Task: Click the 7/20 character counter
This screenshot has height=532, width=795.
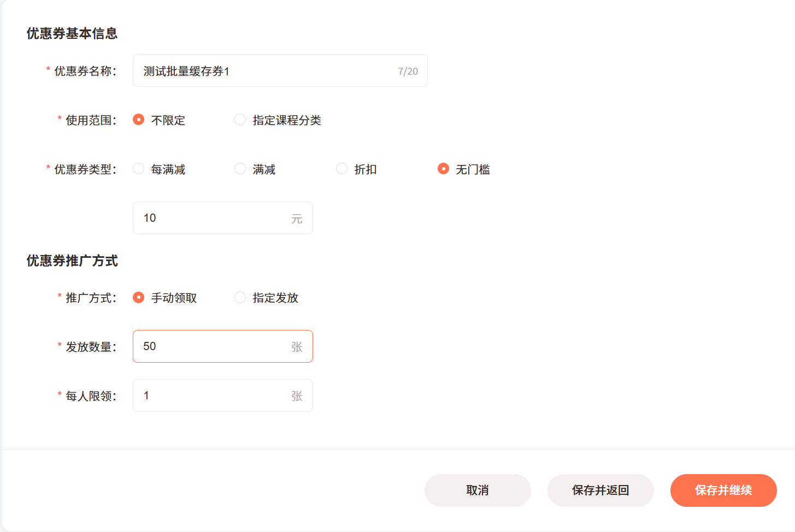Action: point(408,72)
